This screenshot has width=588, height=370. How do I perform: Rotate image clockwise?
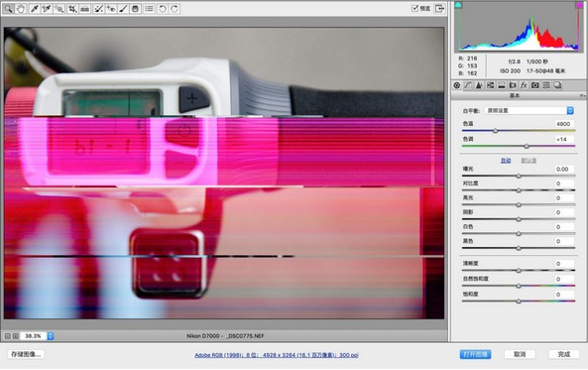(175, 9)
